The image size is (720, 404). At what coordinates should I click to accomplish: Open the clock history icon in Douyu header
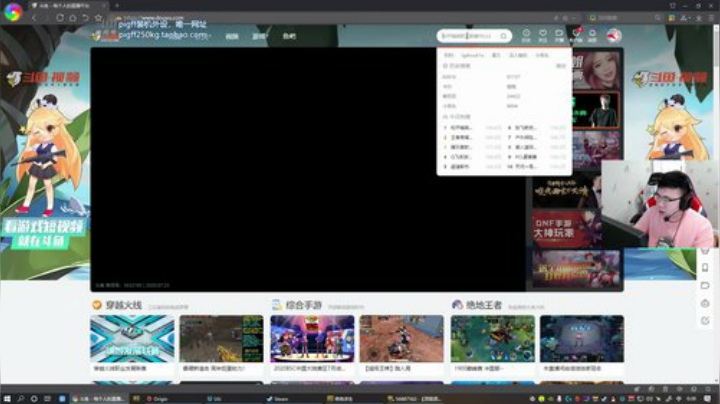point(526,35)
